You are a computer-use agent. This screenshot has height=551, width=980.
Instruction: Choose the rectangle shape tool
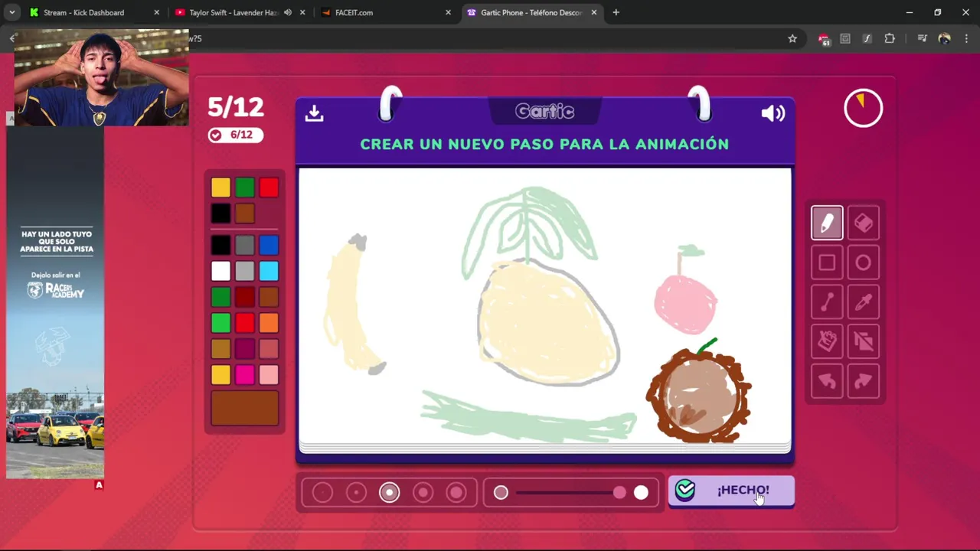tap(827, 263)
